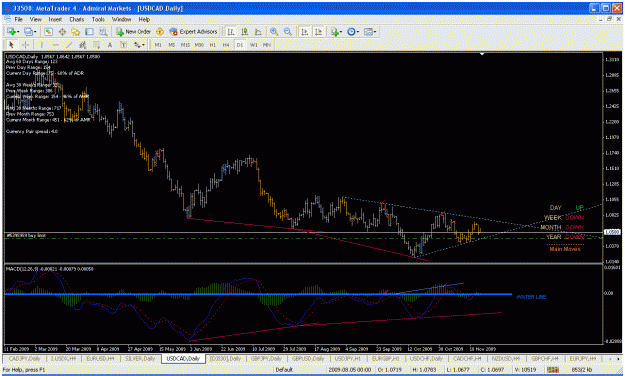Open the Help menu

pyautogui.click(x=144, y=19)
